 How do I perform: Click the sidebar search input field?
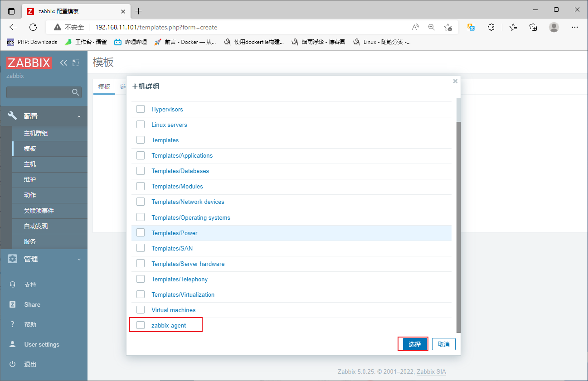[44, 92]
